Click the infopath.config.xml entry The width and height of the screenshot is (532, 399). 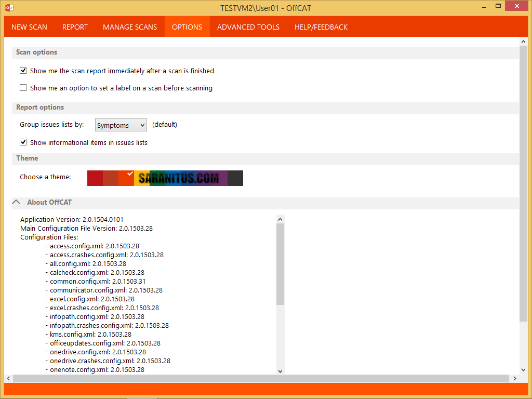click(x=95, y=316)
